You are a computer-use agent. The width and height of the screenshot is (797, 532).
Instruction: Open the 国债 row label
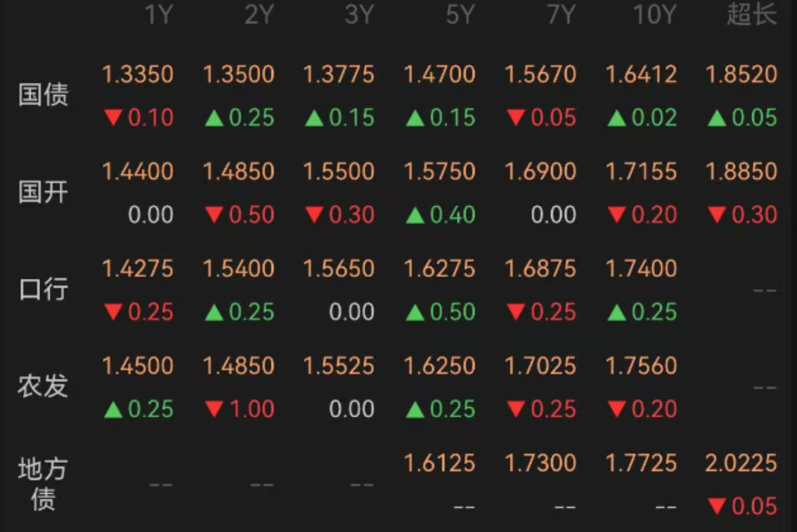pos(43,95)
